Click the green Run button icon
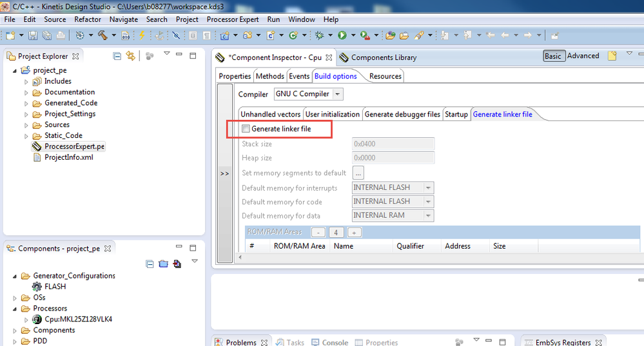644x346 pixels. coord(342,35)
